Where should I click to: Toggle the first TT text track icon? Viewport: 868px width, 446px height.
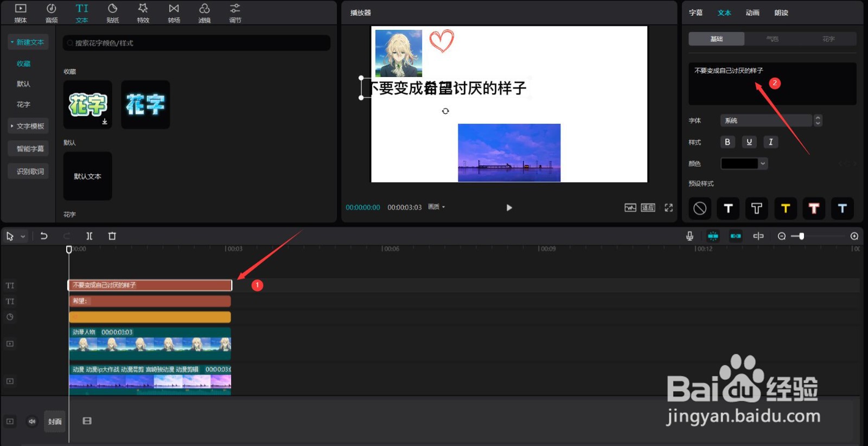10,285
